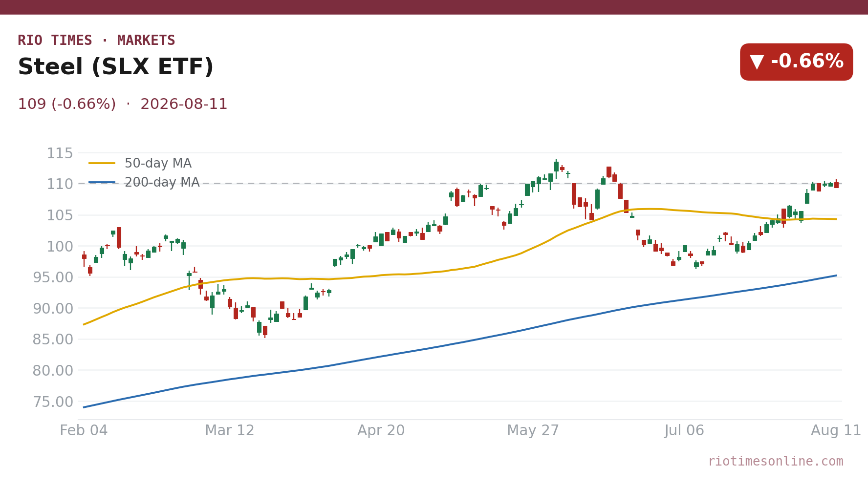Click the blue 200-day MA legend swatch
The height and width of the screenshot is (488, 868).
coord(102,183)
